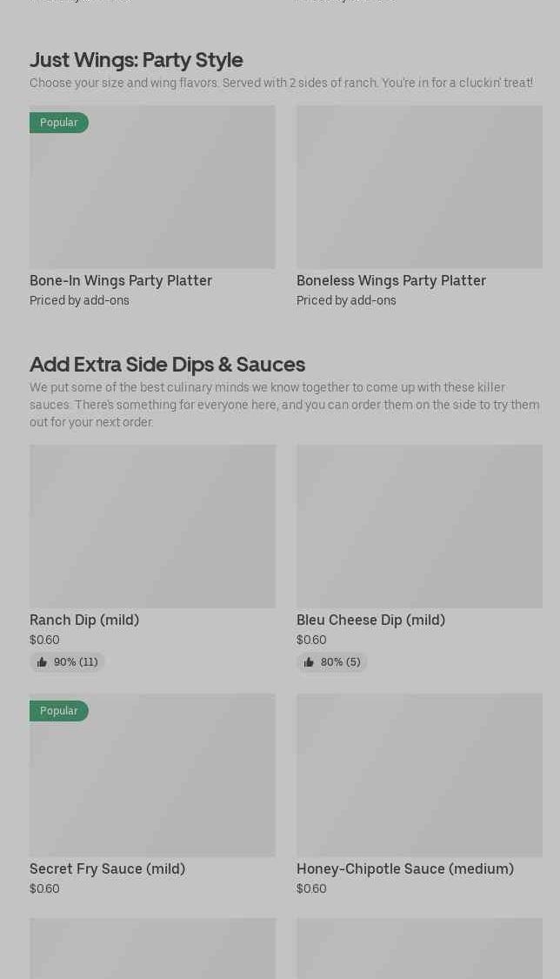This screenshot has width=560, height=979.
Task: Click Popular badge on Secret Fry Sauce
Action: (59, 711)
